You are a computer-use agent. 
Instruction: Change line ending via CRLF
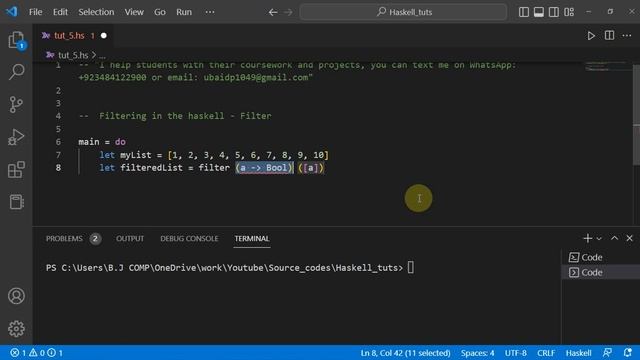click(546, 353)
